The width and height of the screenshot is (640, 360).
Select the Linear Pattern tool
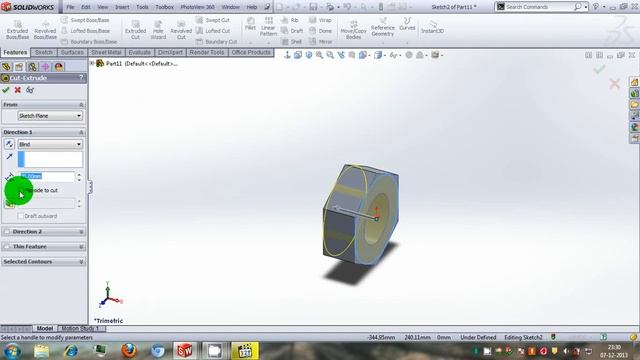pos(268,27)
